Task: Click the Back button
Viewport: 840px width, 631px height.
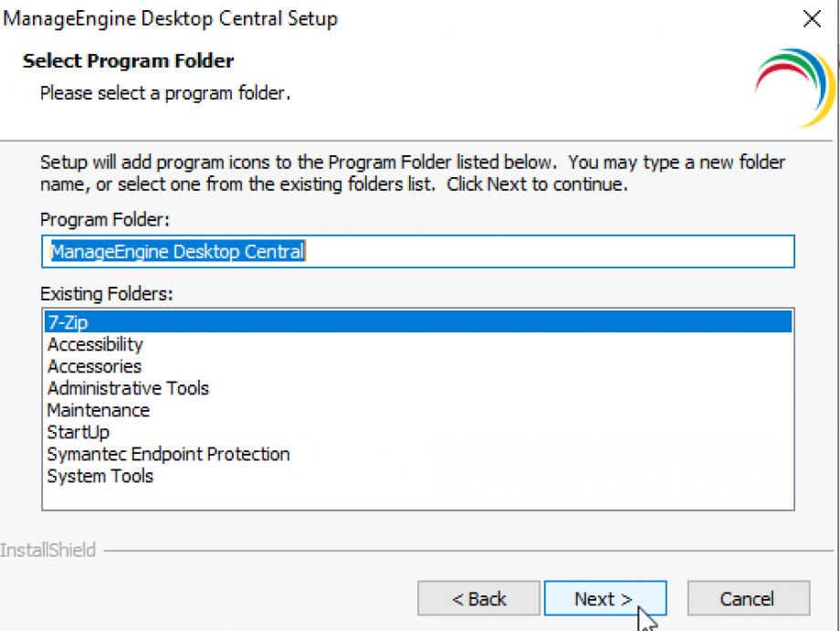Action: pyautogui.click(x=478, y=598)
